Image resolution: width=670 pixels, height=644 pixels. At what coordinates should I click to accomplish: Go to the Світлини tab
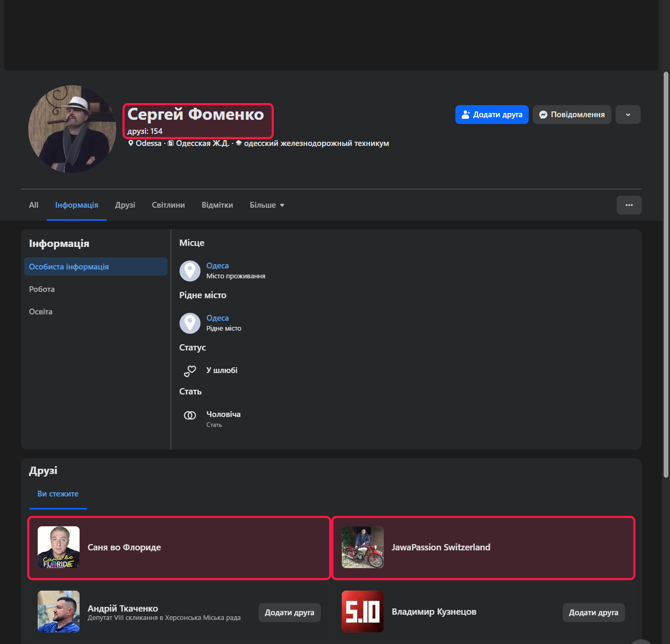[x=169, y=205]
